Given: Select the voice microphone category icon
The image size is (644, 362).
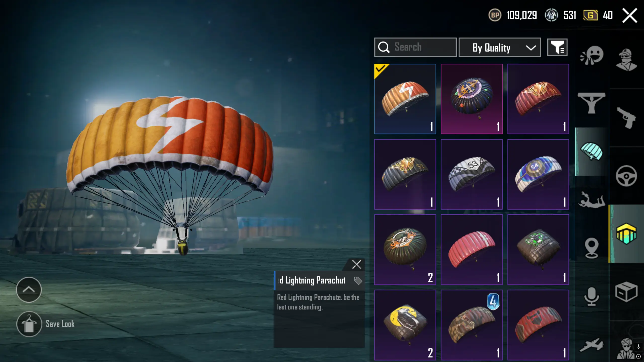Looking at the screenshot, I should 591,296.
